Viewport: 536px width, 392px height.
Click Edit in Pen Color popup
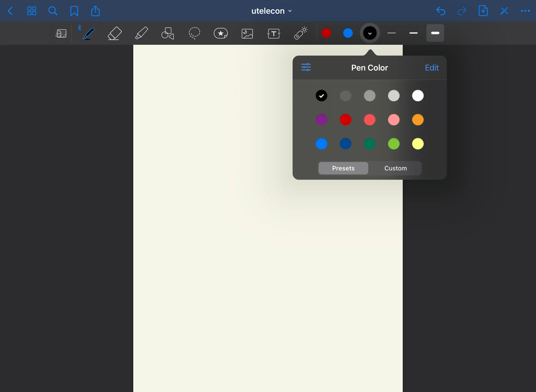click(431, 68)
